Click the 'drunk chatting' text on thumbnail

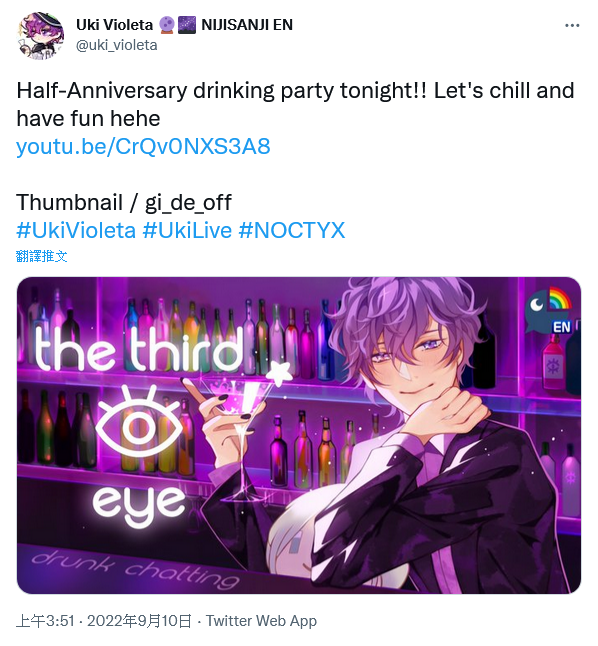[x=135, y=569]
